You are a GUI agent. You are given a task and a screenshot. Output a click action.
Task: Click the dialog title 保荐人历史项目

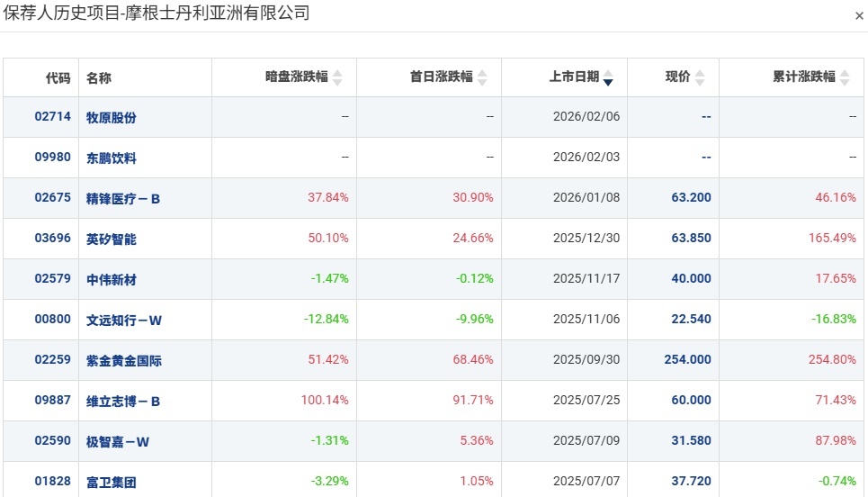point(61,13)
